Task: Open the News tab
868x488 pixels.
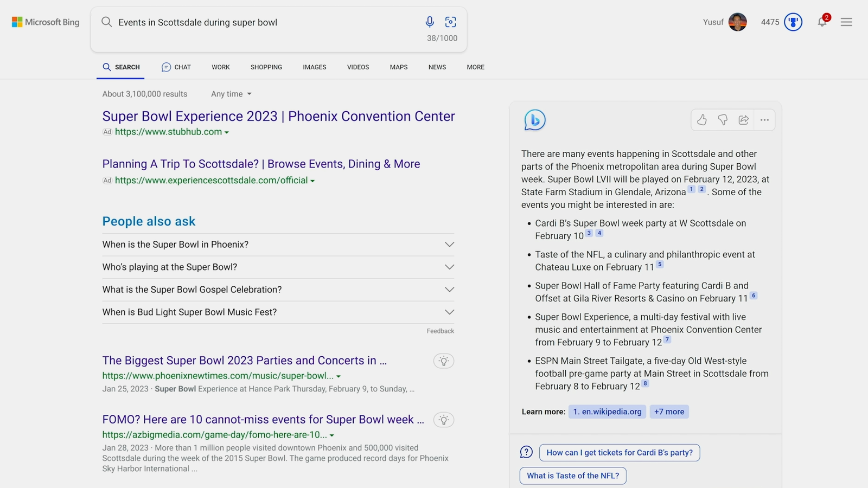Action: coord(437,67)
